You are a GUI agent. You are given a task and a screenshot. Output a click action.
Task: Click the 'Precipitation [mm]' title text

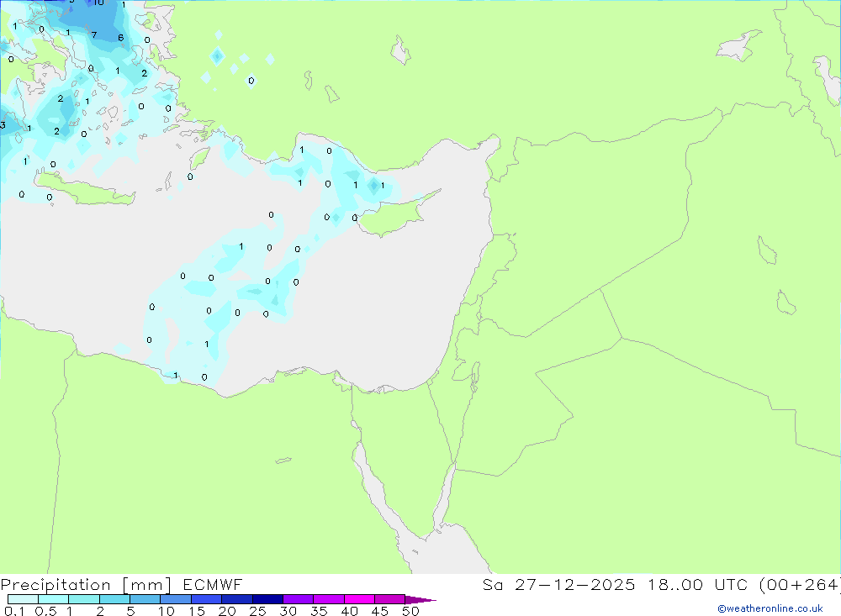[x=86, y=585]
